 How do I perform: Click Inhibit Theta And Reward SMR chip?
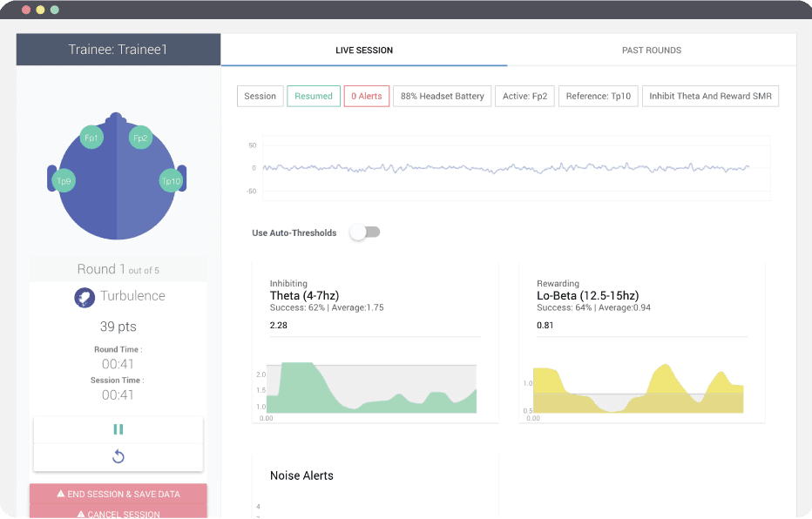[x=711, y=97]
